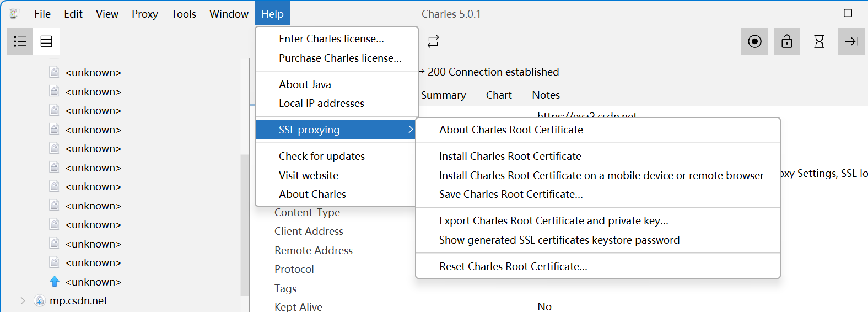Click the repeat request icon

433,41
